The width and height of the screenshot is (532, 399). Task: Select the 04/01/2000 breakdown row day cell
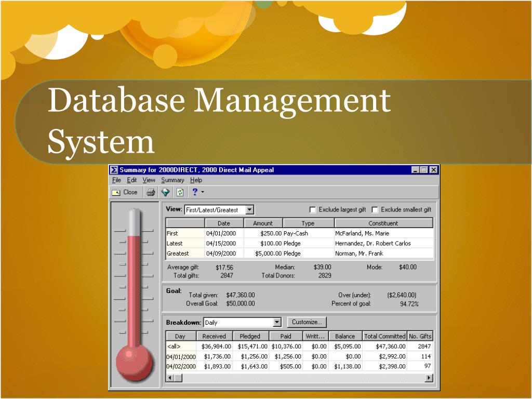[181, 356]
